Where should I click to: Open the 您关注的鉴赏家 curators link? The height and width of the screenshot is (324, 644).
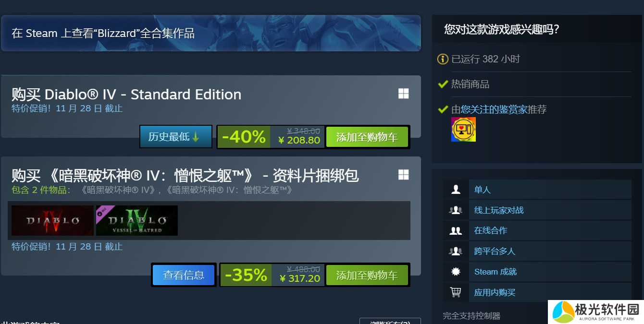tap(494, 109)
